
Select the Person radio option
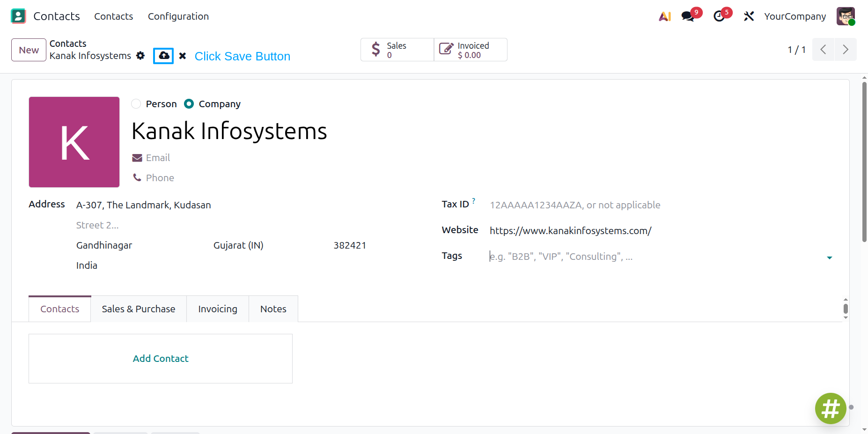pyautogui.click(x=136, y=104)
